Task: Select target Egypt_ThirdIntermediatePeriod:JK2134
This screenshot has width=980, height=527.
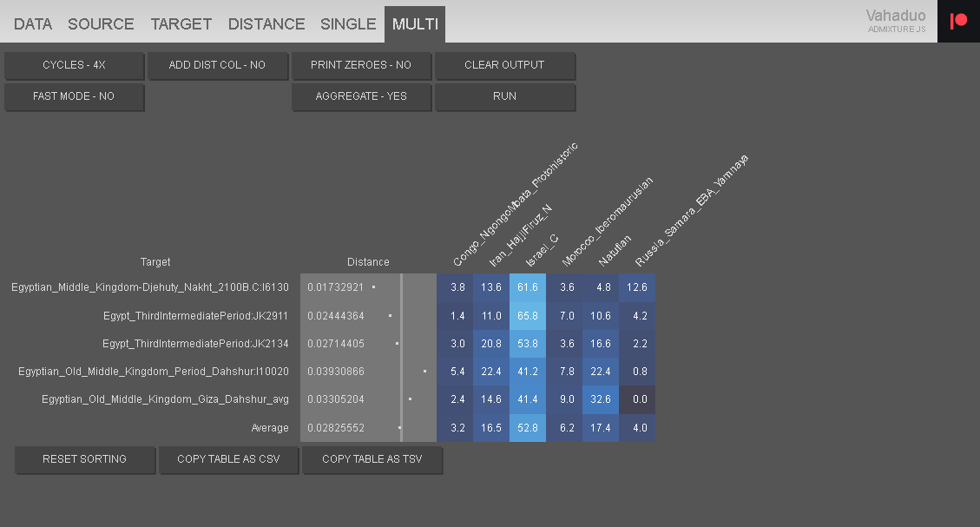Action: click(195, 344)
